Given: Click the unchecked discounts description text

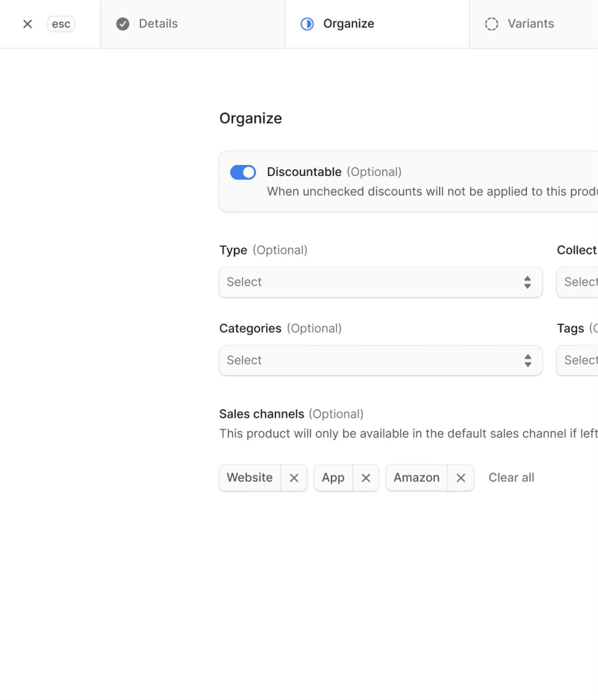Looking at the screenshot, I should (432, 192).
